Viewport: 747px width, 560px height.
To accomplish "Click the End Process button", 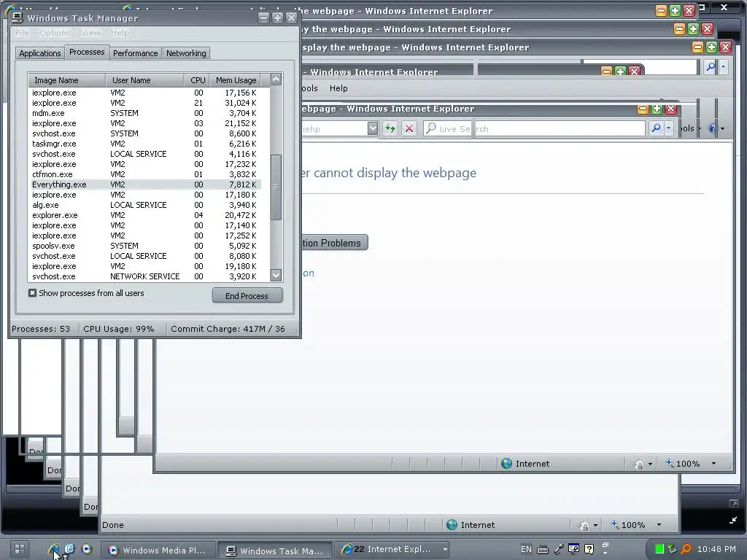I will click(x=247, y=296).
